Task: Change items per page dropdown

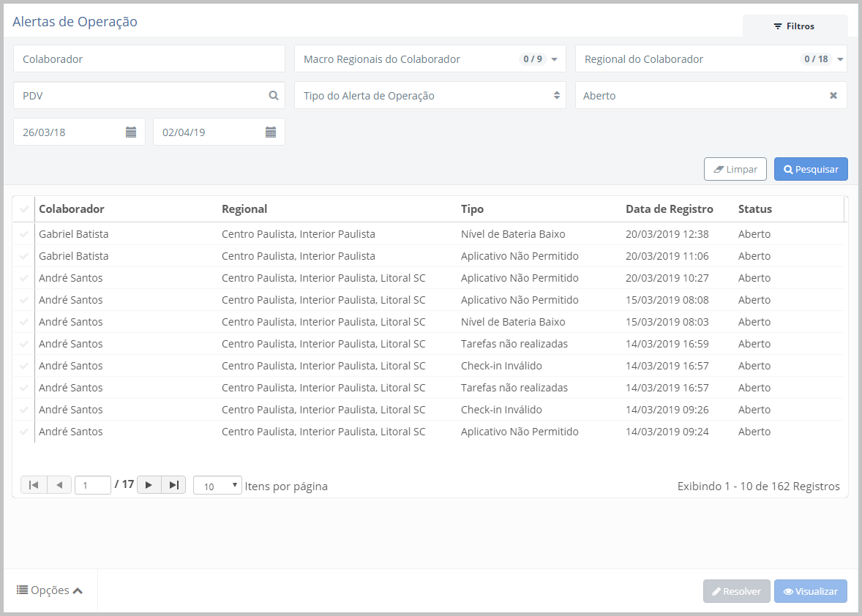Action: tap(217, 486)
